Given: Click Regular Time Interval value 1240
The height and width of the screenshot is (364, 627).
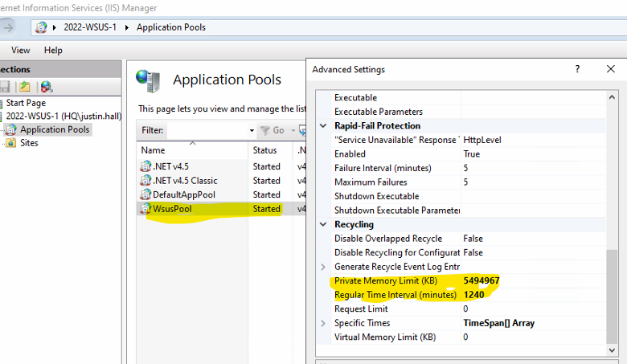Looking at the screenshot, I should pos(473,295).
